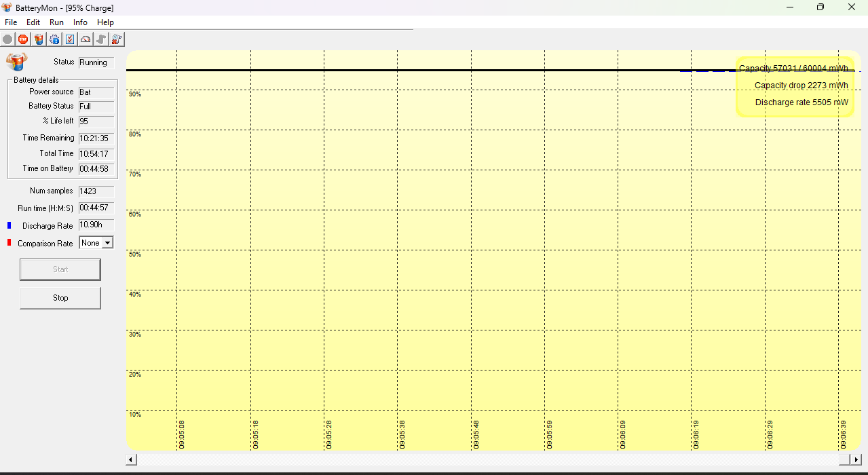Image resolution: width=868 pixels, height=475 pixels.
Task: Click the red checklist toolbar icon
Action: point(70,39)
